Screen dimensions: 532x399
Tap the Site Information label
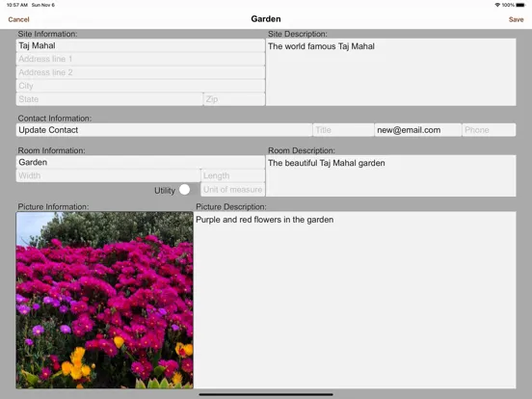[47, 34]
